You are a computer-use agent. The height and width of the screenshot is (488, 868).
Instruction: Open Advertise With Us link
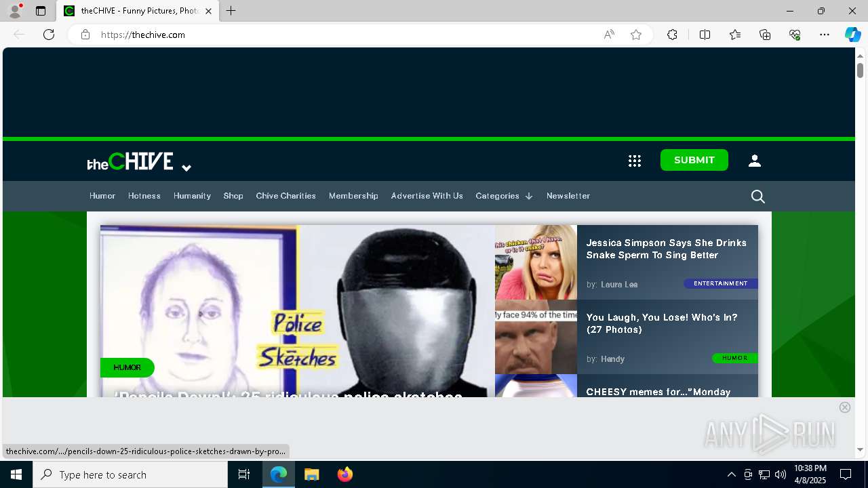(x=427, y=196)
